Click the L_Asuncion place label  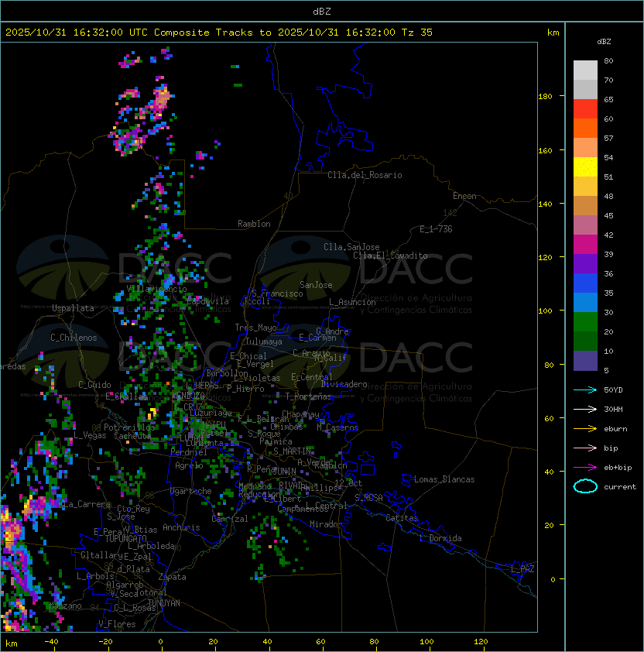coord(352,302)
